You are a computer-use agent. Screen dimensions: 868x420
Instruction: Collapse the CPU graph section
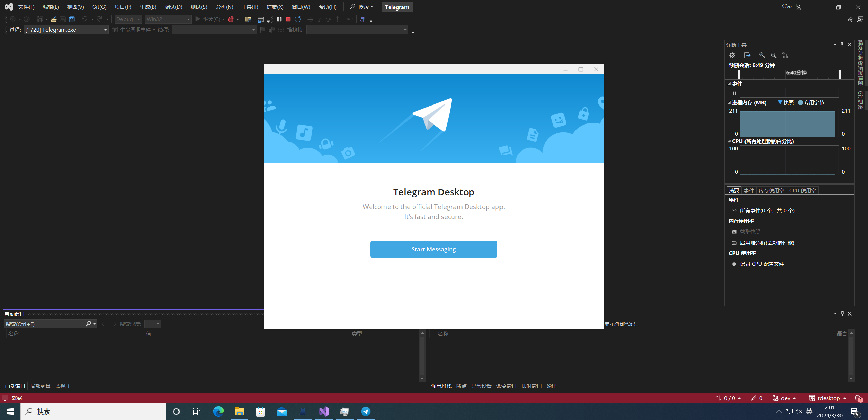(729, 141)
